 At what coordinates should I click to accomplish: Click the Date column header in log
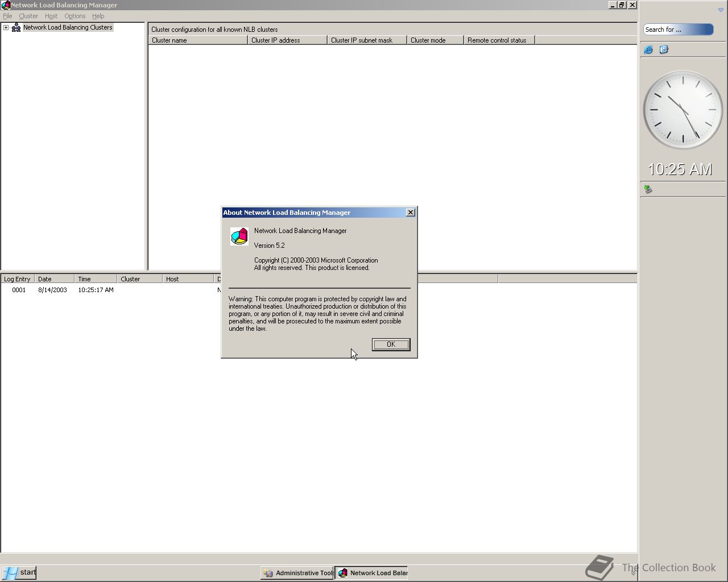coord(55,279)
